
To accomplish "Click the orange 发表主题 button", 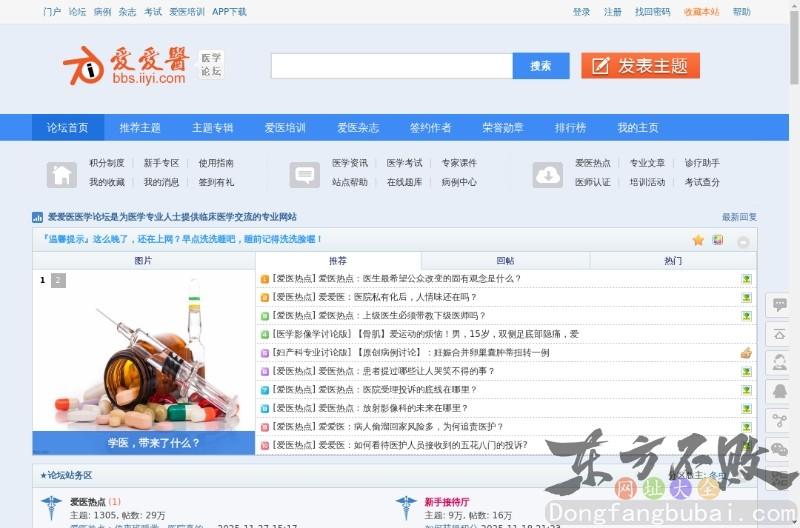I will 640,66.
